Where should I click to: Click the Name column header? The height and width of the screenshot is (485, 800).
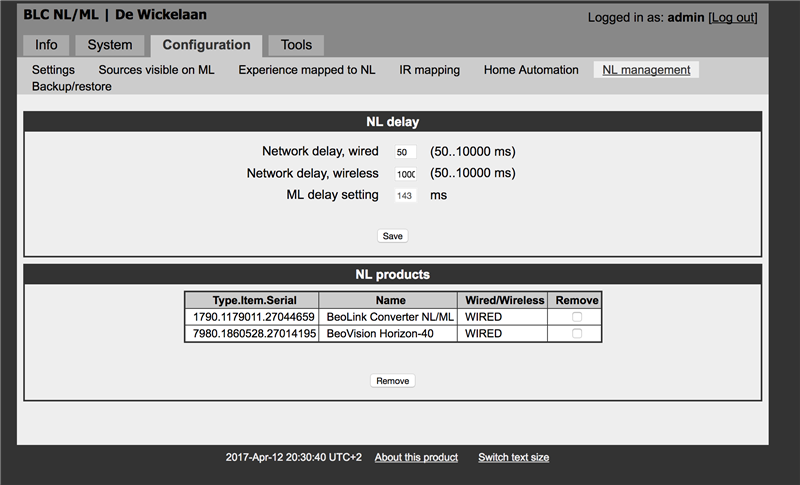[x=388, y=300]
